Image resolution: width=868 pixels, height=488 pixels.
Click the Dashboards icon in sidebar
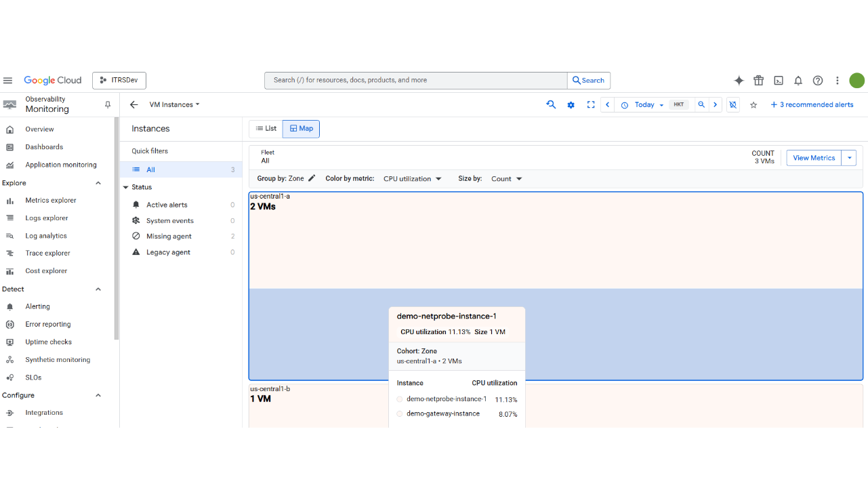point(9,147)
